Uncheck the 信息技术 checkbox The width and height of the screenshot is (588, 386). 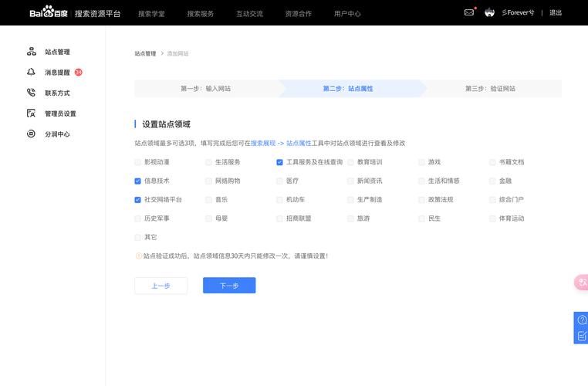click(x=137, y=181)
